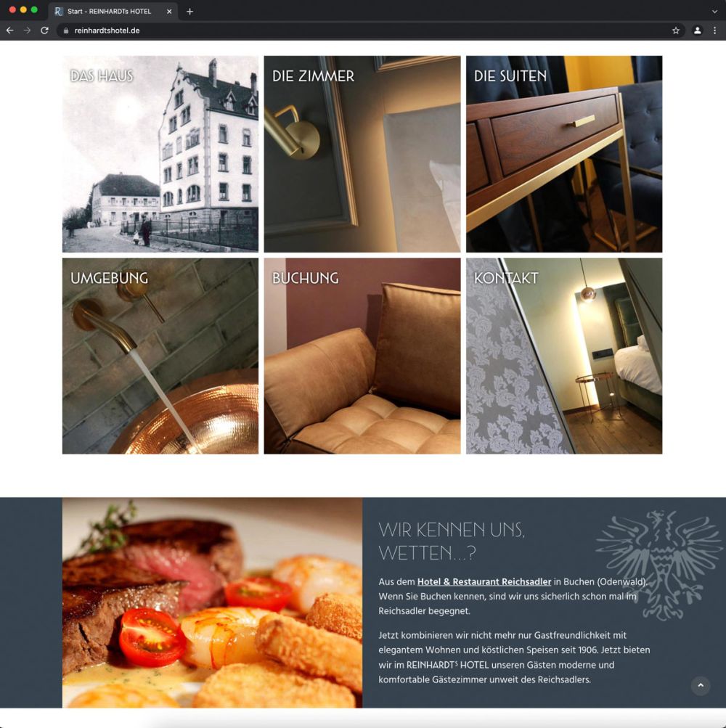
Task: Open the DIE ZIMMER section tile
Action: pos(362,153)
